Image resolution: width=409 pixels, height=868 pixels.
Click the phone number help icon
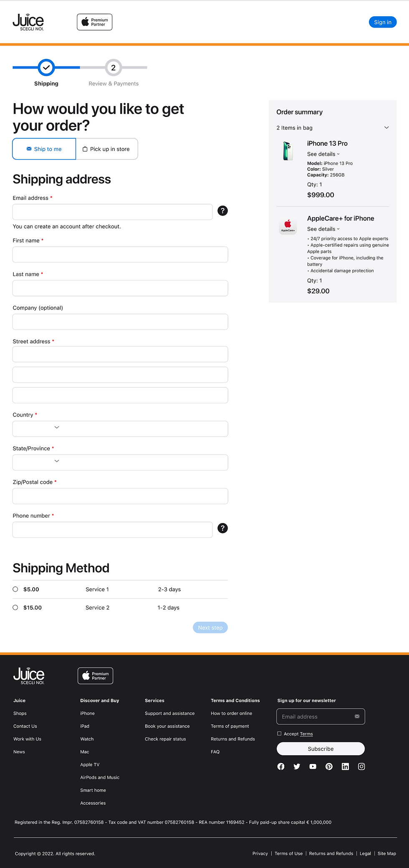coord(222,528)
